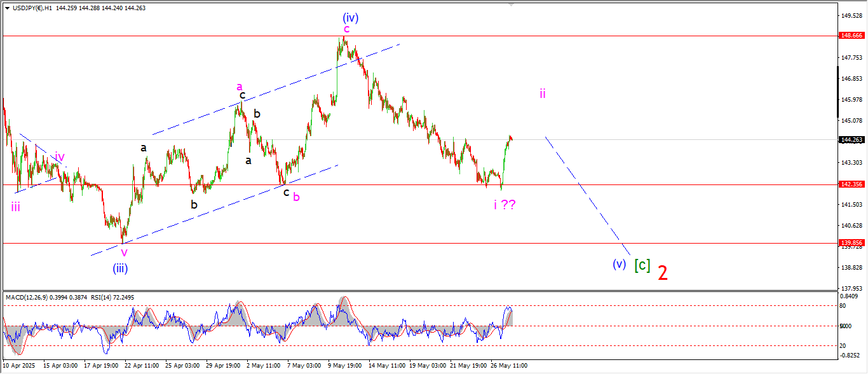Select the blue (iii) wave label
Image resolution: width=868 pixels, height=374 pixels.
click(121, 268)
